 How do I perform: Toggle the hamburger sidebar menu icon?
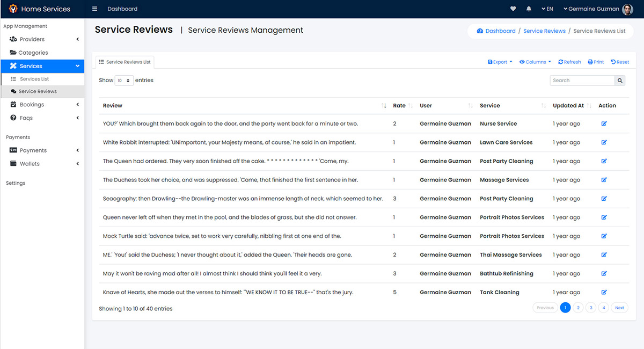(94, 9)
